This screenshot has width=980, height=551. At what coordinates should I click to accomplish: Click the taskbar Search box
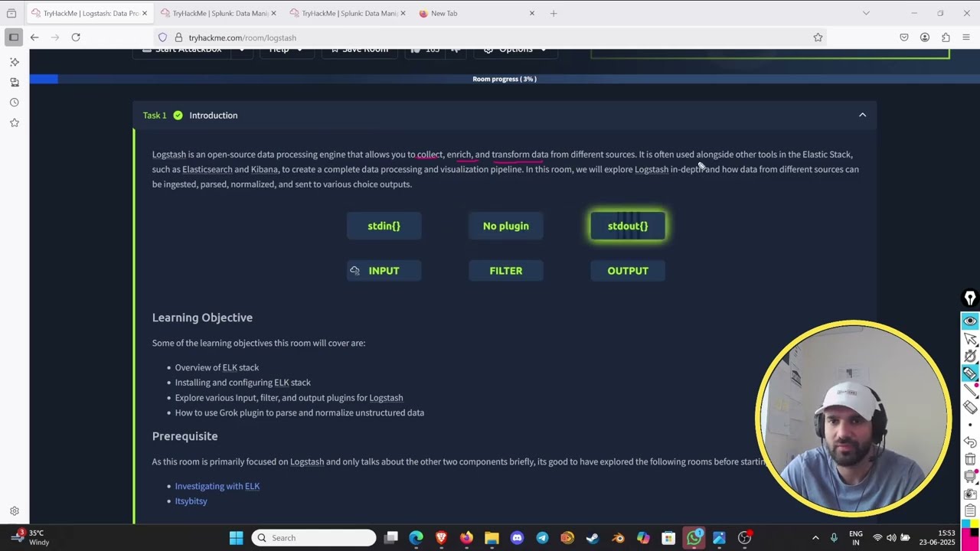pyautogui.click(x=314, y=537)
